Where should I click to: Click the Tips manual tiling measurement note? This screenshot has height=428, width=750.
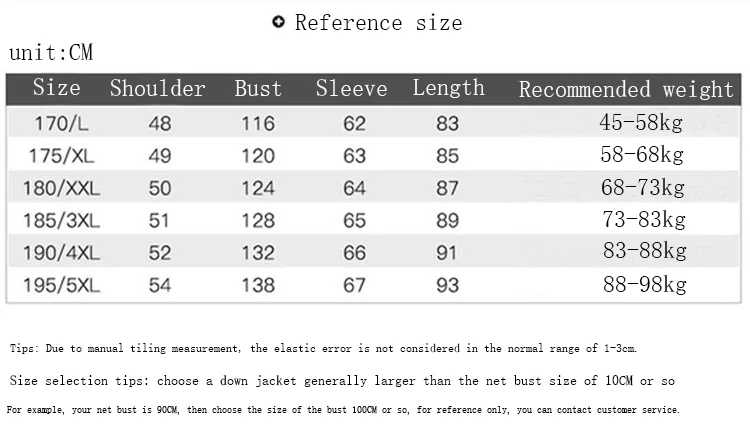323,348
